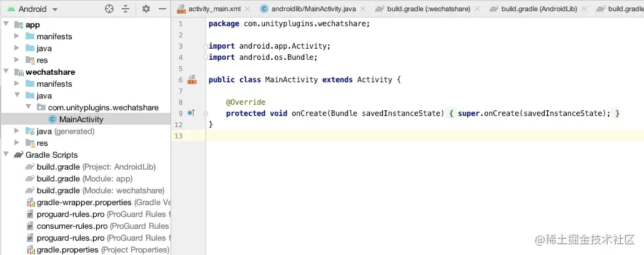Screen dimensions: 644x255
Task: Expand app manifests folder
Action: click(x=17, y=36)
